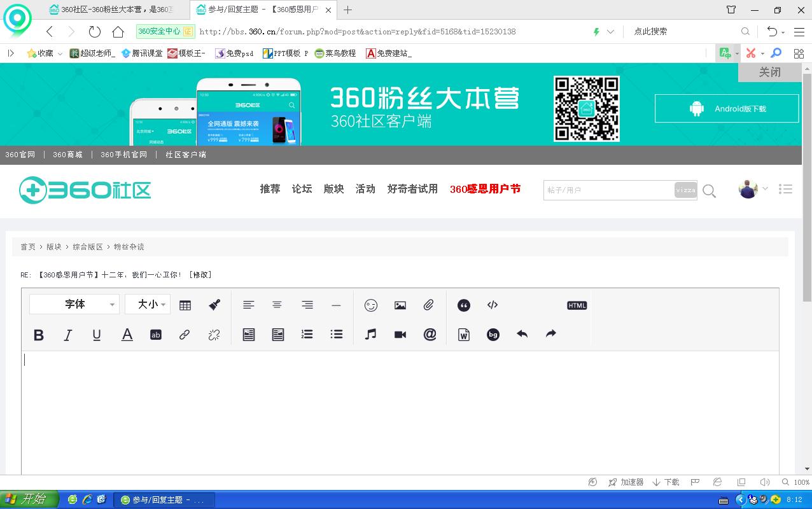Attach a file with the paperclip icon
Screen dimensions: 812x509
point(429,305)
